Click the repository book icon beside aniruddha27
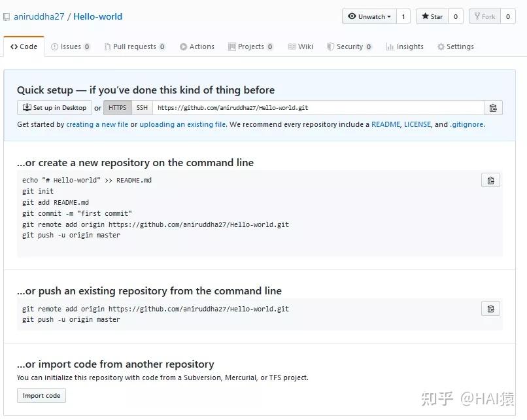527x420 pixels. tap(7, 16)
